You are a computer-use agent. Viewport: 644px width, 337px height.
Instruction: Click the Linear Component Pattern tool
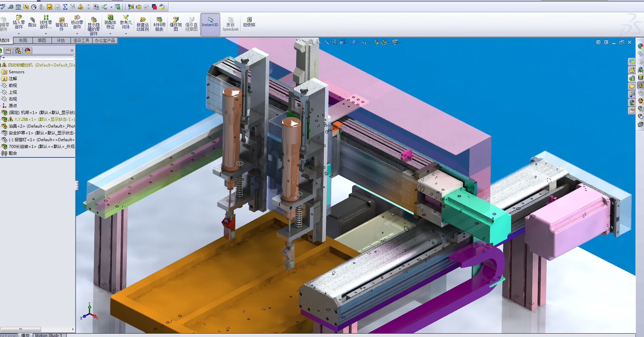click(46, 22)
